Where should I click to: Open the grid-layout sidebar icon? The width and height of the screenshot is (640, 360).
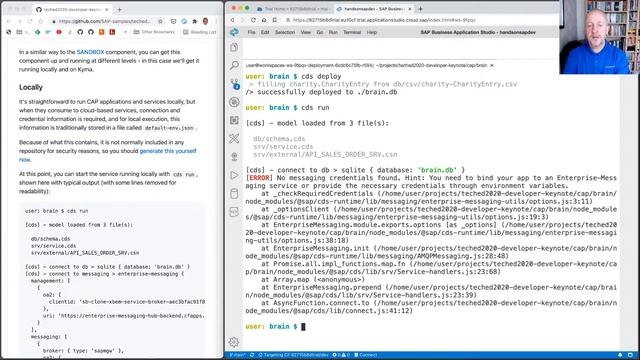[x=234, y=120]
